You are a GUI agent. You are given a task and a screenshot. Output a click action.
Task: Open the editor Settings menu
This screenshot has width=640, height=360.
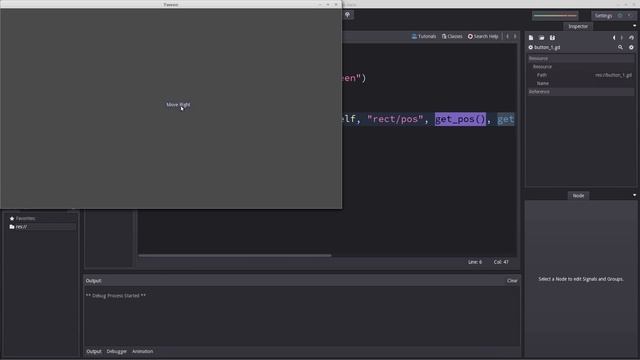pyautogui.click(x=603, y=16)
